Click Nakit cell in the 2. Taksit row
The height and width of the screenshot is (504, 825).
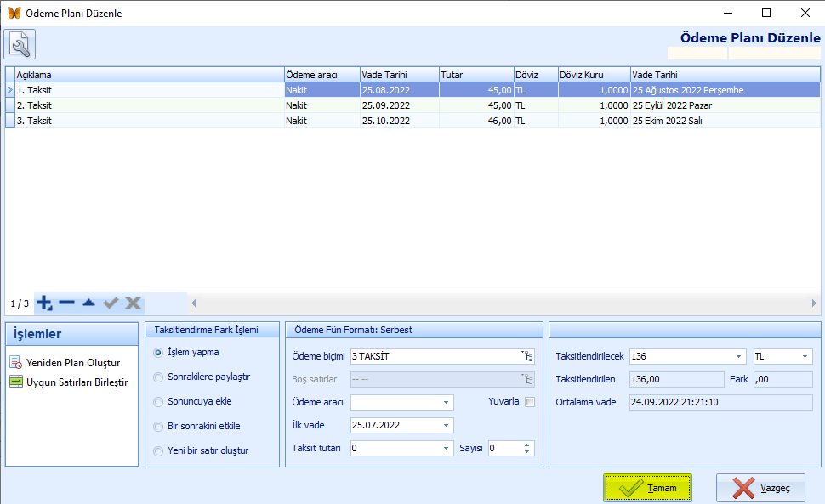tap(322, 105)
